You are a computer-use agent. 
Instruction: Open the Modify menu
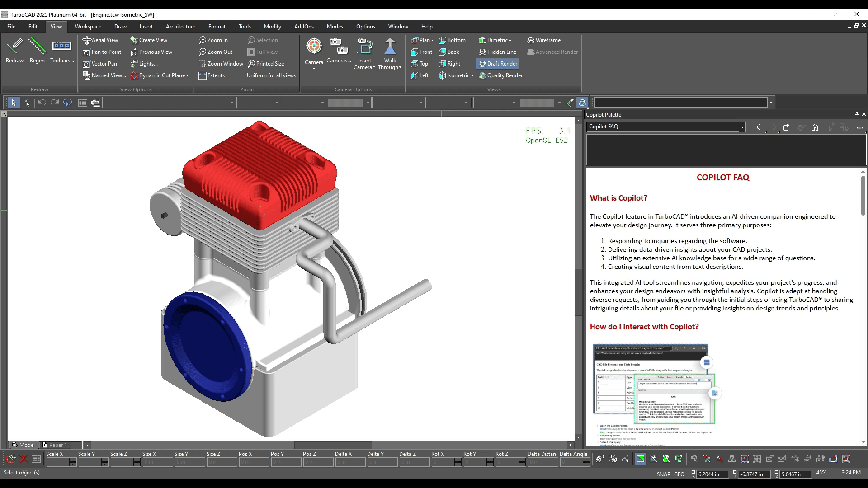coord(272,27)
